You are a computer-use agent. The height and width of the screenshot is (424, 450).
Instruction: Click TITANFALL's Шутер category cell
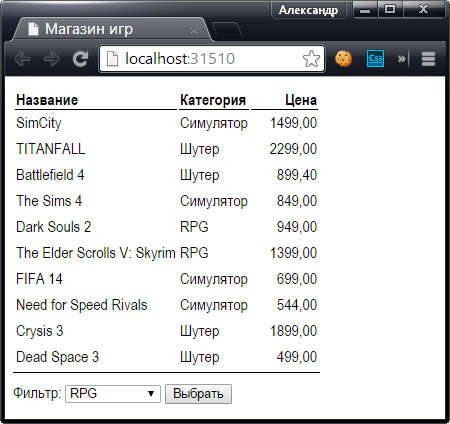tap(200, 149)
